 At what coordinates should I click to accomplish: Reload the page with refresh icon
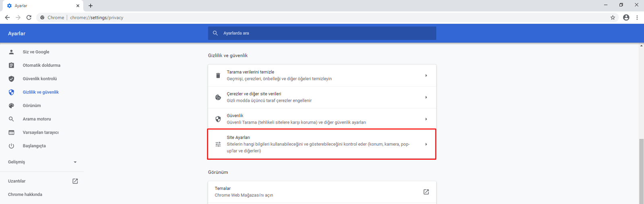[29, 18]
